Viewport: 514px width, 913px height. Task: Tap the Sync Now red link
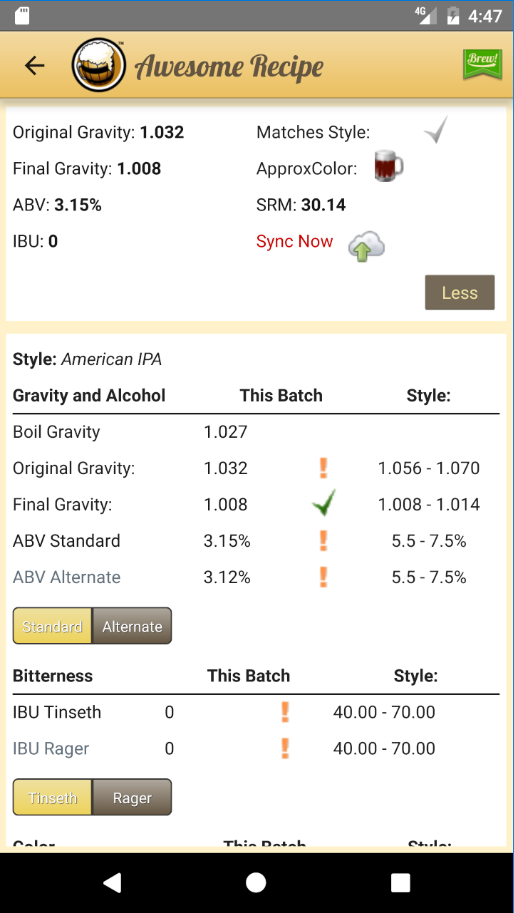(295, 241)
